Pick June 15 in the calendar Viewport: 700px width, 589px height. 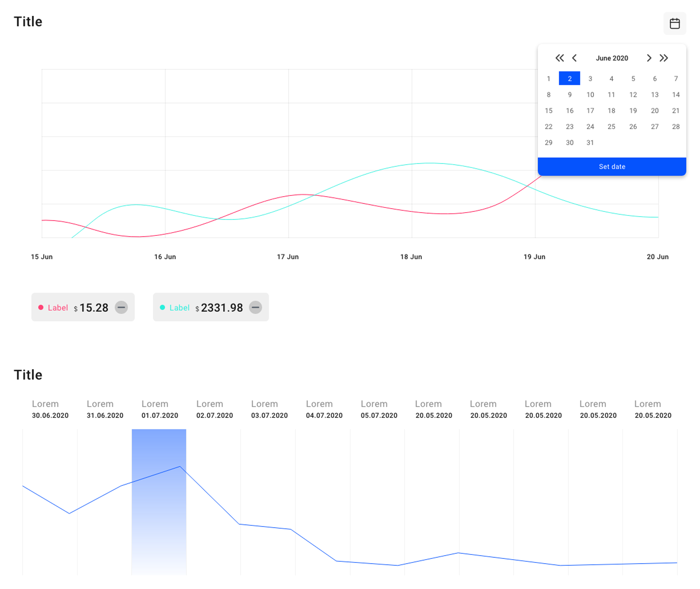[548, 111]
